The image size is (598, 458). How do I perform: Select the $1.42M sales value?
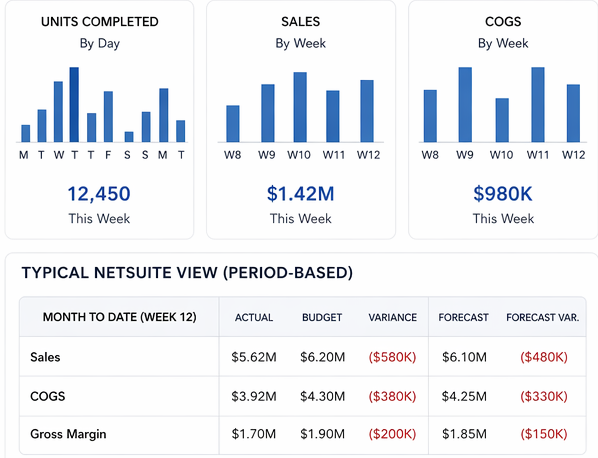301,194
